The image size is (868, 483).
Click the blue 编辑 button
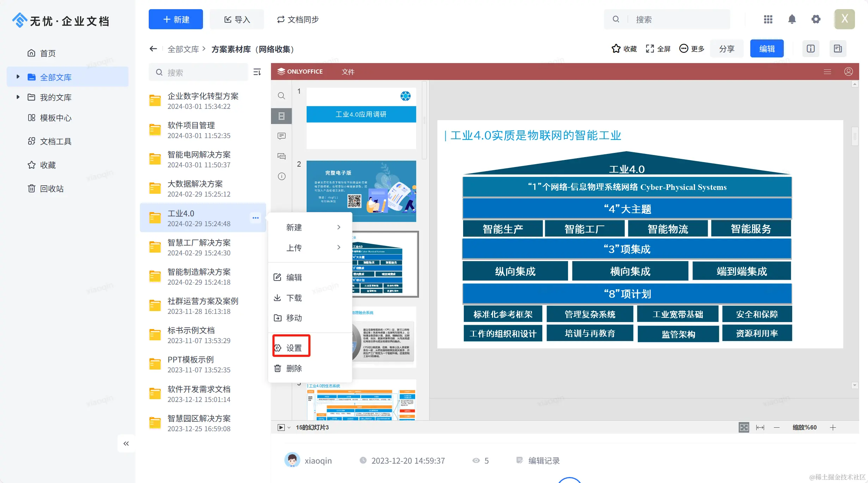(767, 49)
